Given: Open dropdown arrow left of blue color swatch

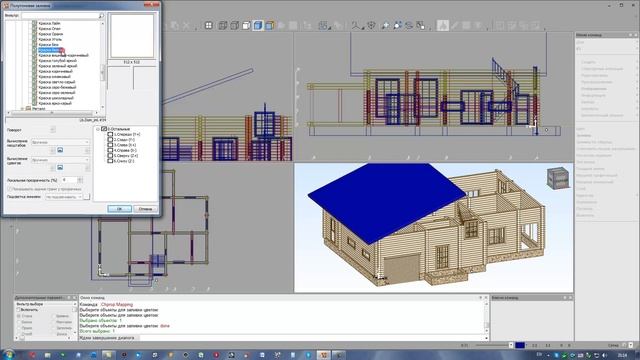Looking at the screenshot, I should tap(511, 345).
